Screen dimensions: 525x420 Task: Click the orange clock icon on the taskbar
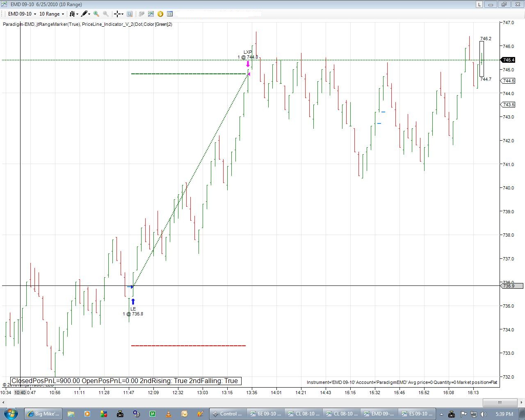pos(185,414)
